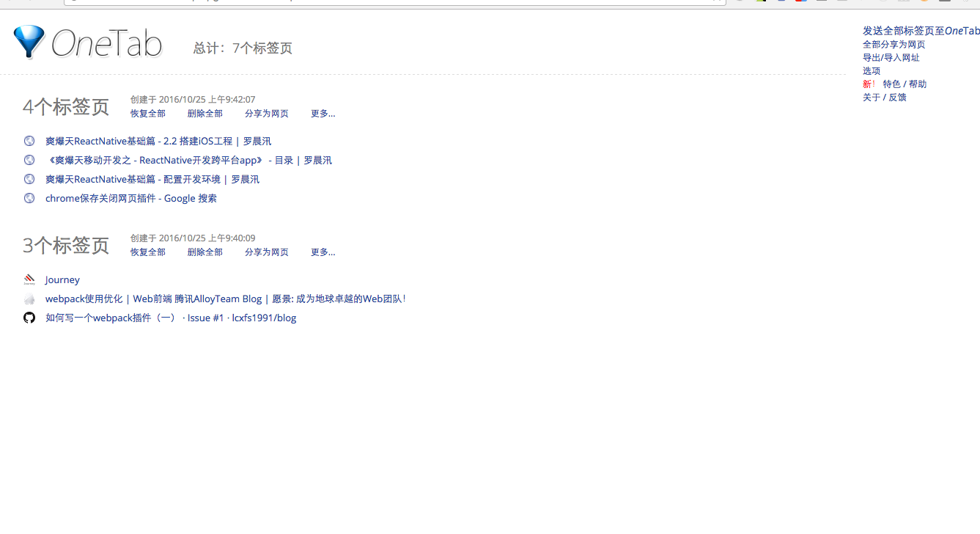
Task: Open 如何写一个webpack插件 GitHub issue link
Action: tap(171, 318)
